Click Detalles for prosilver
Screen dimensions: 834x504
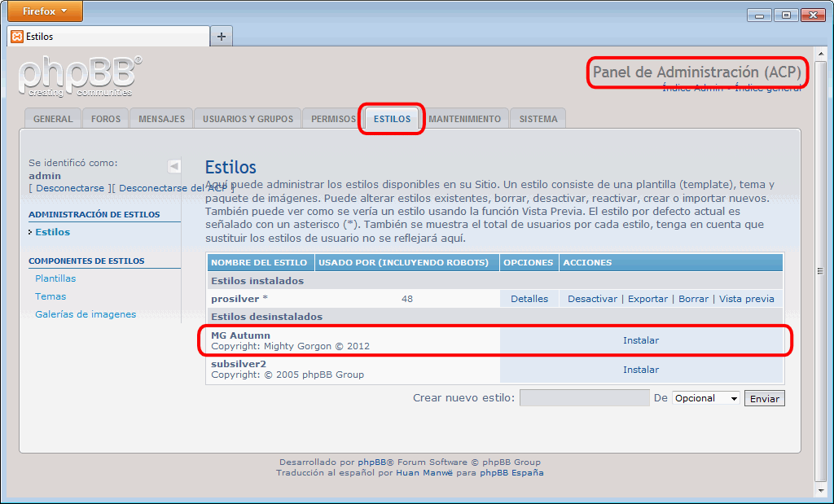[x=529, y=299]
